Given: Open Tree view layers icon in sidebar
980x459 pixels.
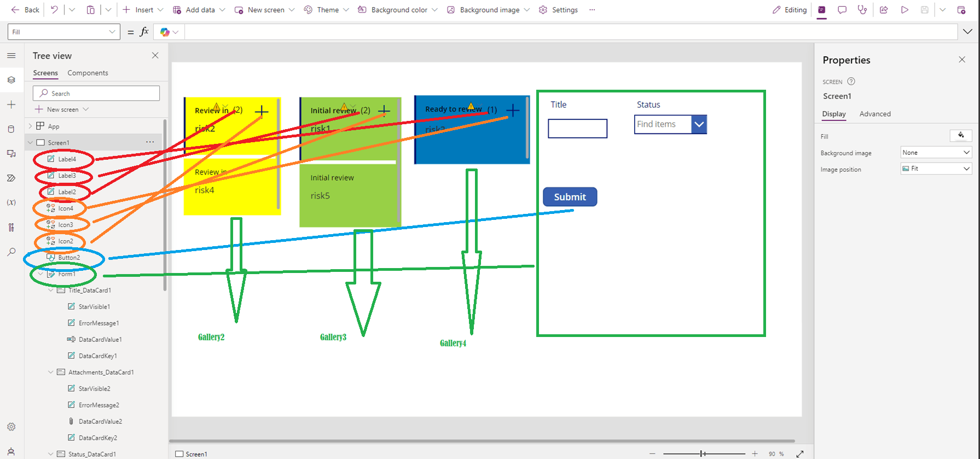Looking at the screenshot, I should click(x=11, y=80).
